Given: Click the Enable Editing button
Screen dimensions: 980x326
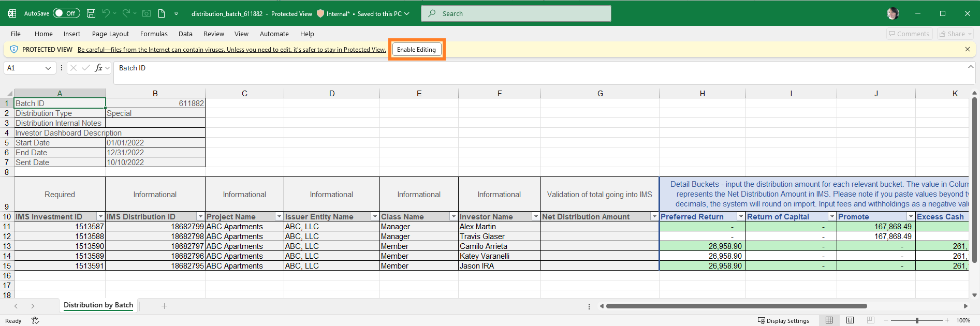Looking at the screenshot, I should [416, 49].
